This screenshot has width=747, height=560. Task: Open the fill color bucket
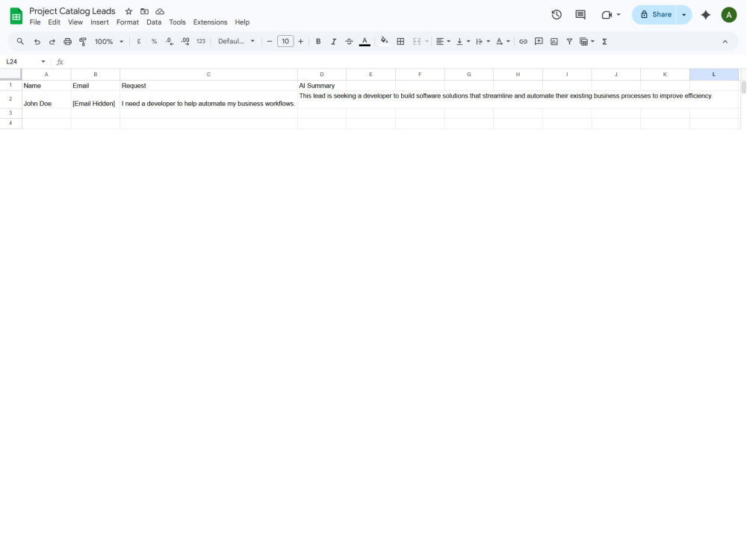click(384, 41)
